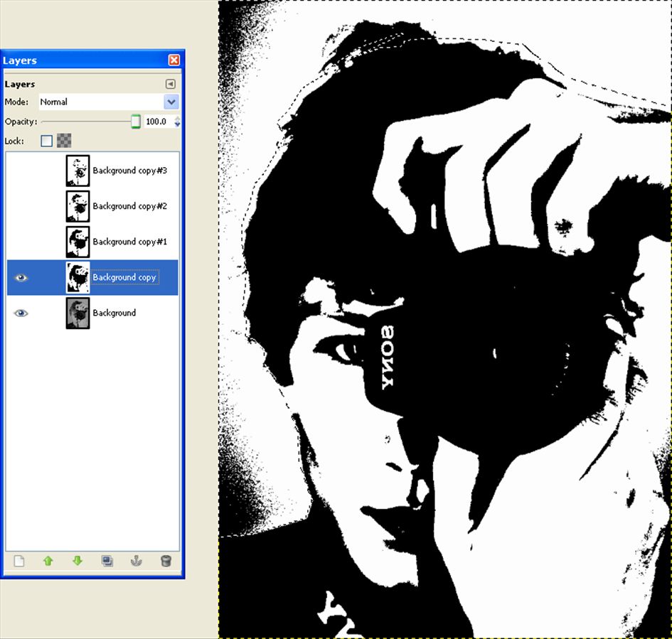The image size is (672, 639).
Task: Toggle the Lock alpha channel checker button
Action: [64, 141]
